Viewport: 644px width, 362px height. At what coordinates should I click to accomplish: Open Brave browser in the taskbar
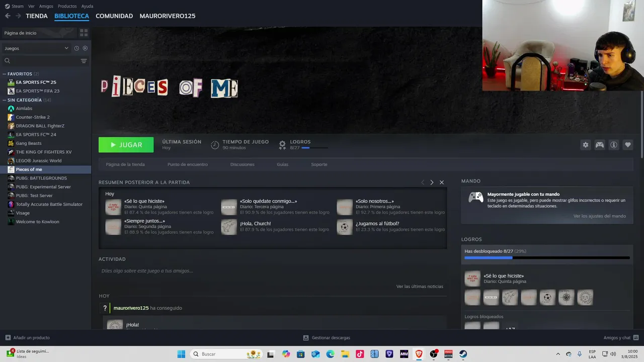tap(419, 354)
